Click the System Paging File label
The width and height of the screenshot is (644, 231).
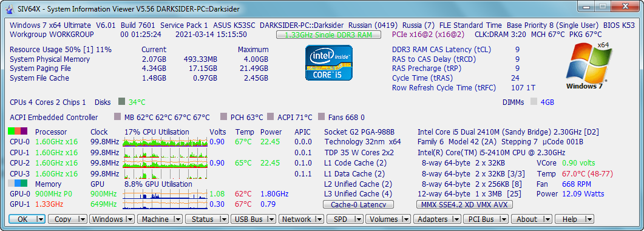coord(40,69)
